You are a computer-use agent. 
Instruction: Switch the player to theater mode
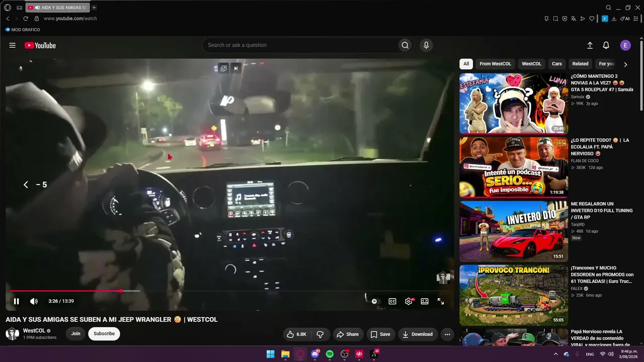point(425,301)
